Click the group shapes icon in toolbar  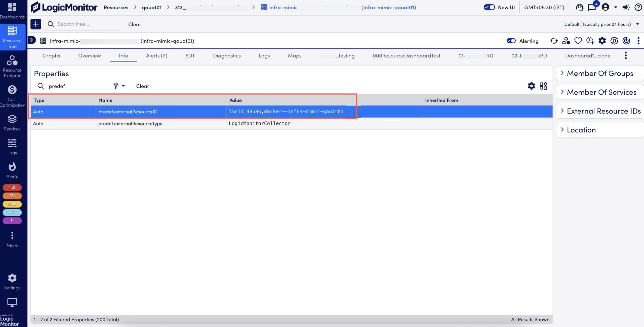[566, 41]
